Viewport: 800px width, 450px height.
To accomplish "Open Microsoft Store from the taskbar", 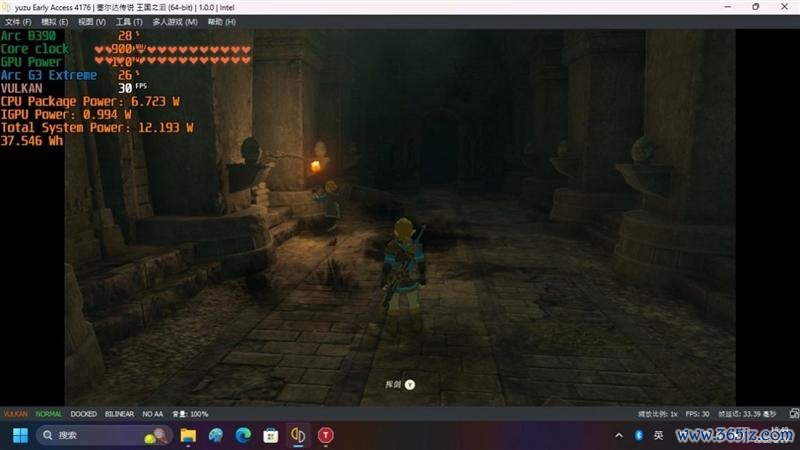I will (x=271, y=435).
